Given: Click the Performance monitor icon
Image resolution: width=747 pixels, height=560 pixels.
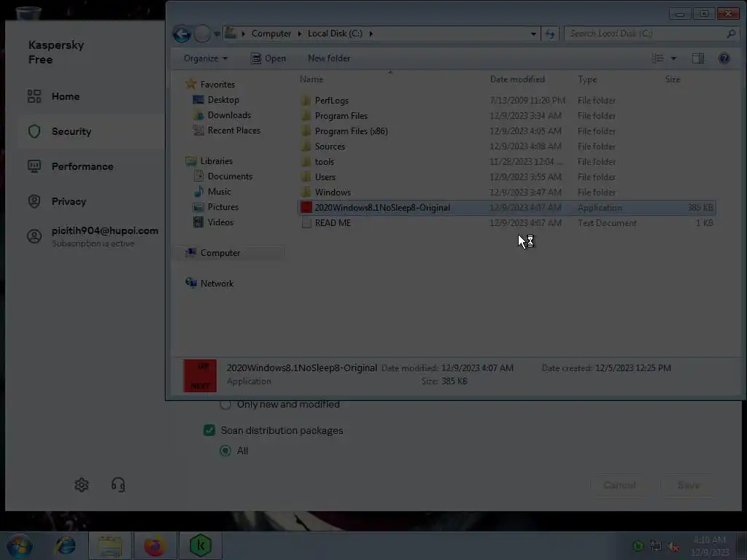Looking at the screenshot, I should 34,167.
